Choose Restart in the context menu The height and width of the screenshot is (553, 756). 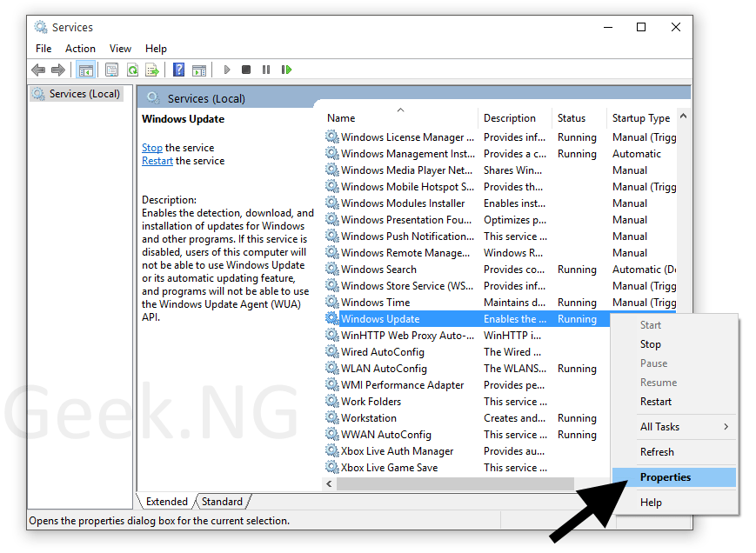coord(674,401)
